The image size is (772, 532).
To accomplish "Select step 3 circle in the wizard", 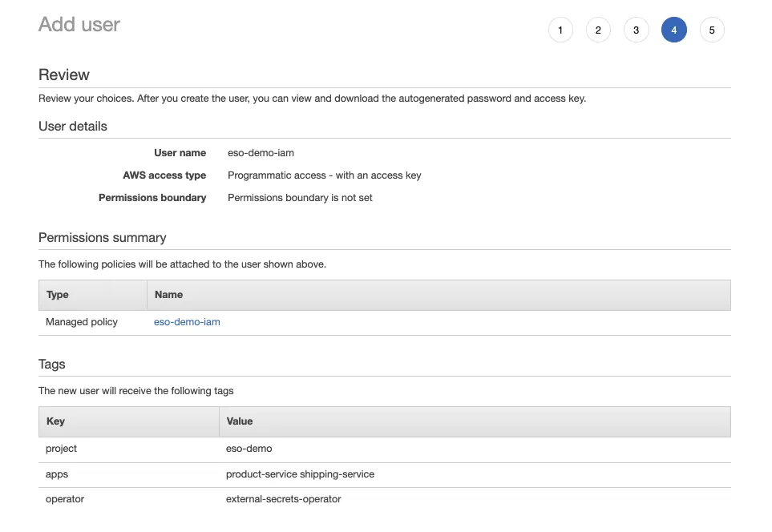I will (636, 29).
